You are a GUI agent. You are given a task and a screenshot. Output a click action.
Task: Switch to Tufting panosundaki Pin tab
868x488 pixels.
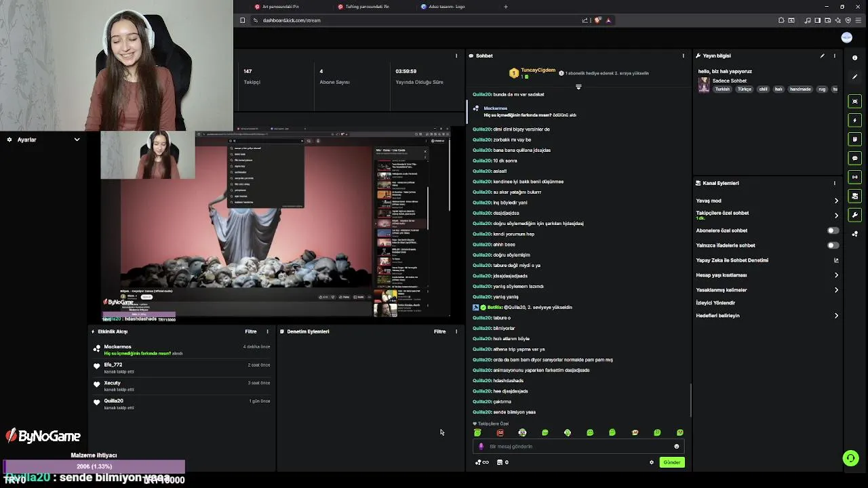click(x=367, y=7)
